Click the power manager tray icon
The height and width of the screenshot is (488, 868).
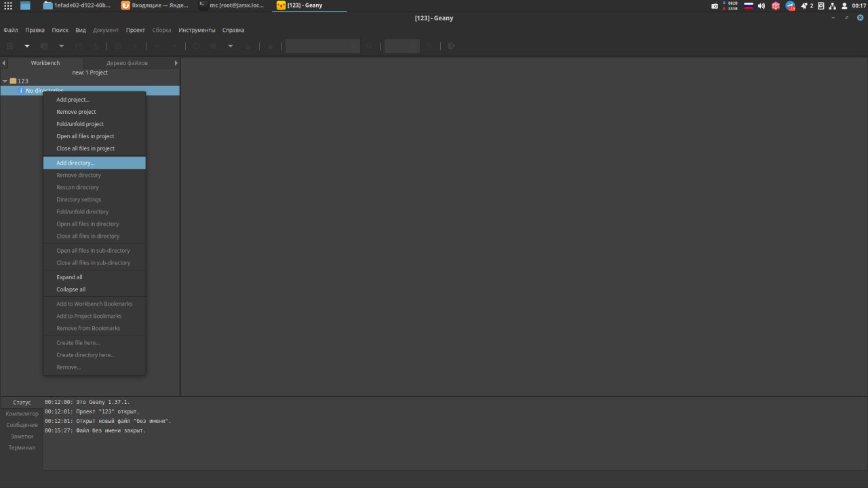pos(821,5)
